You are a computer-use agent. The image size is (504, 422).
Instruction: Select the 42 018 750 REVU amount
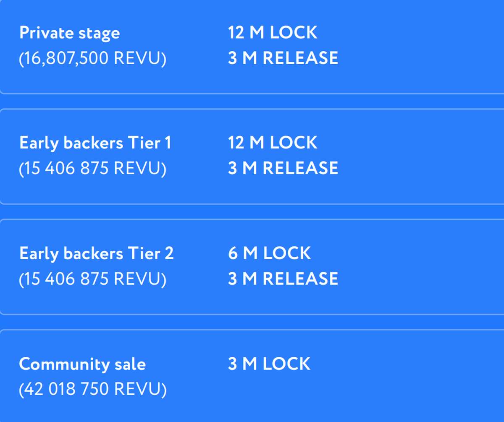[x=92, y=389]
